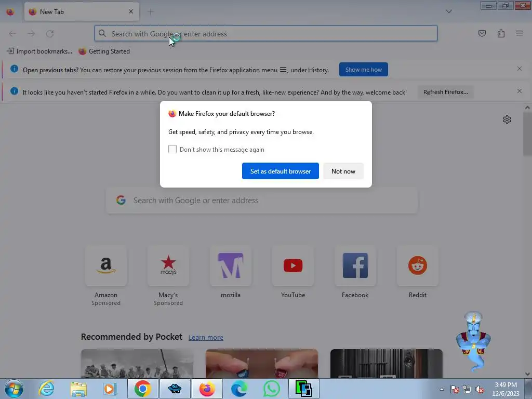Check Don't show this message again
The width and height of the screenshot is (532, 399).
(x=172, y=149)
